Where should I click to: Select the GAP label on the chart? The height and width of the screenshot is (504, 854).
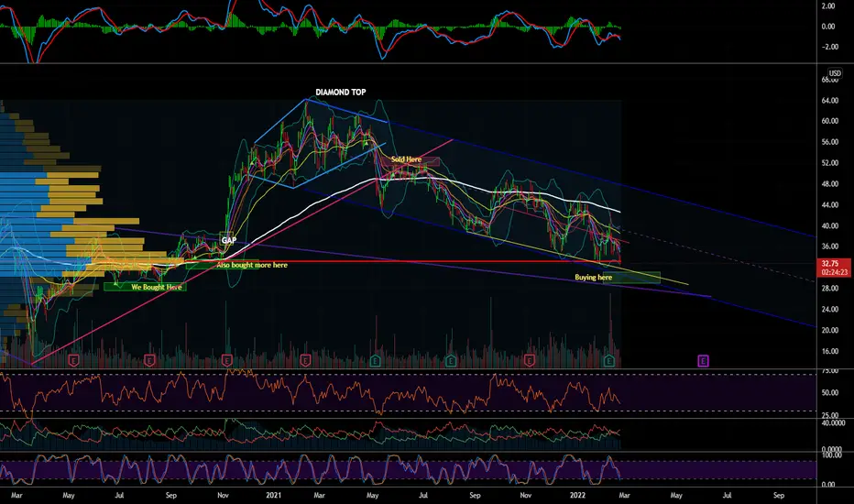coord(229,240)
